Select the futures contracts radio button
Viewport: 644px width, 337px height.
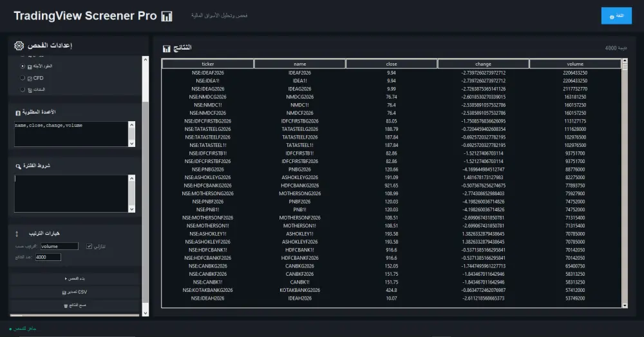[23, 66]
